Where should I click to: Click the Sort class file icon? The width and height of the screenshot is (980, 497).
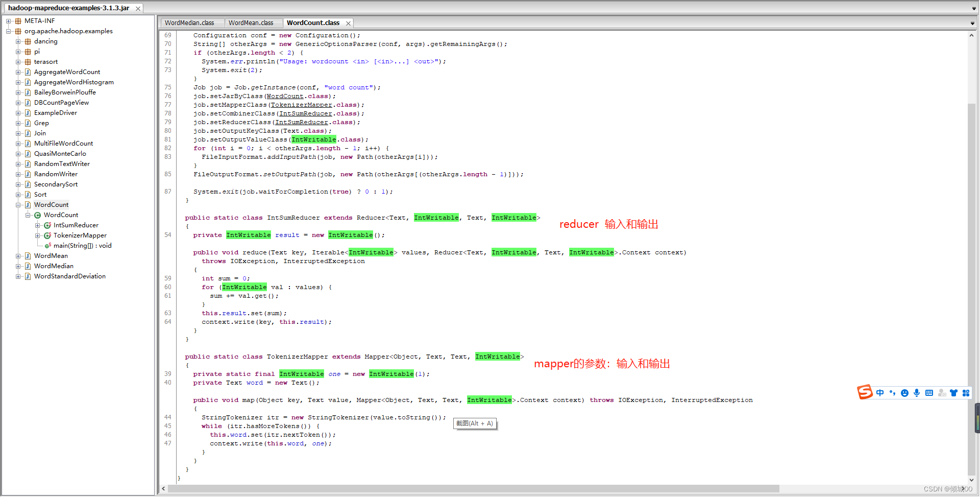[x=28, y=195]
